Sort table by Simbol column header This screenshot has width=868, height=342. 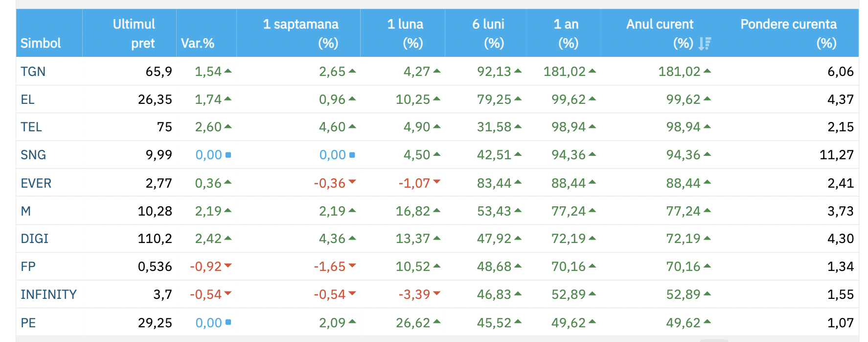[x=41, y=43]
